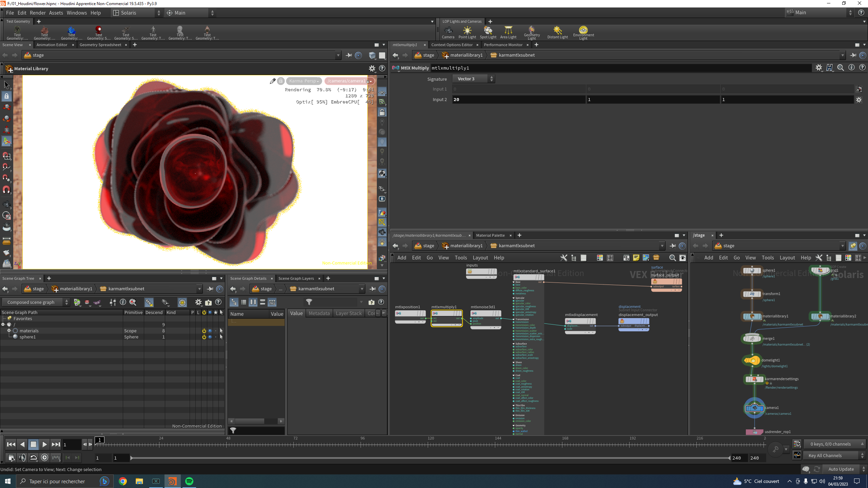Viewport: 868px width, 488px height.
Task: Open the /cameras/camera1 camera menu
Action: point(349,81)
